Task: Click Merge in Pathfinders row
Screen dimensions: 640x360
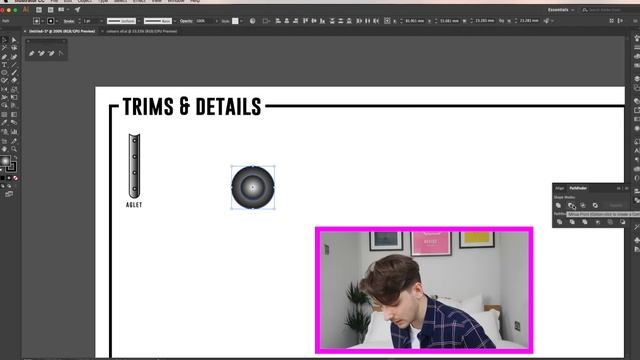Action: click(x=585, y=222)
